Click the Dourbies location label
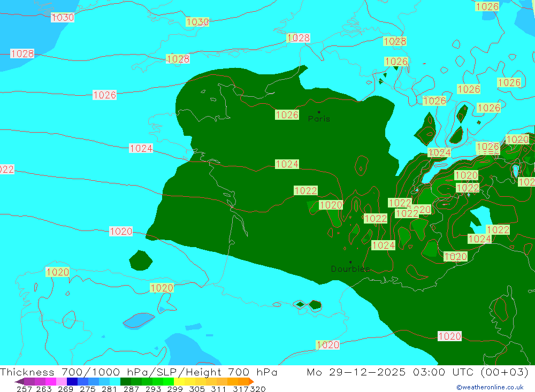Viewport: 535px width, 392px height. 350,269
